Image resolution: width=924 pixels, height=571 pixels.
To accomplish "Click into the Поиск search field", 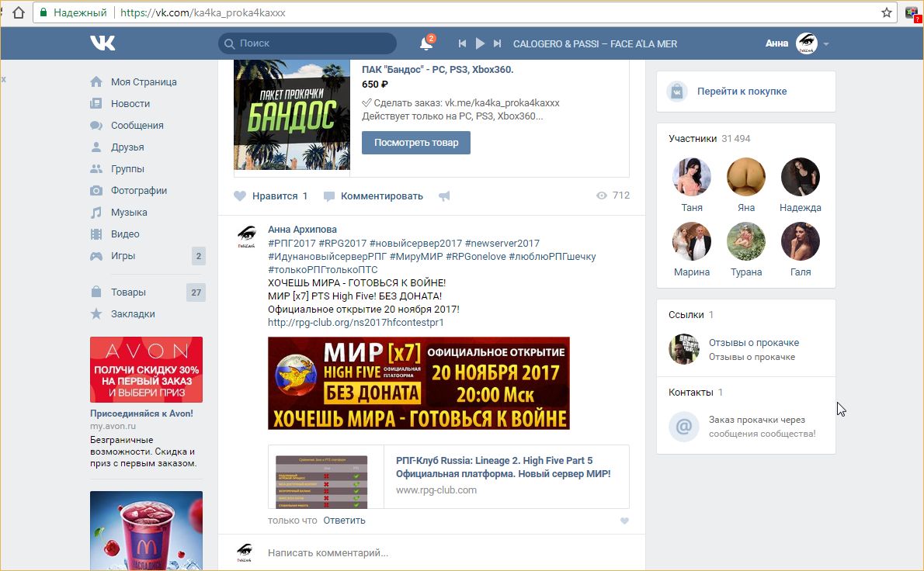I will (x=311, y=43).
